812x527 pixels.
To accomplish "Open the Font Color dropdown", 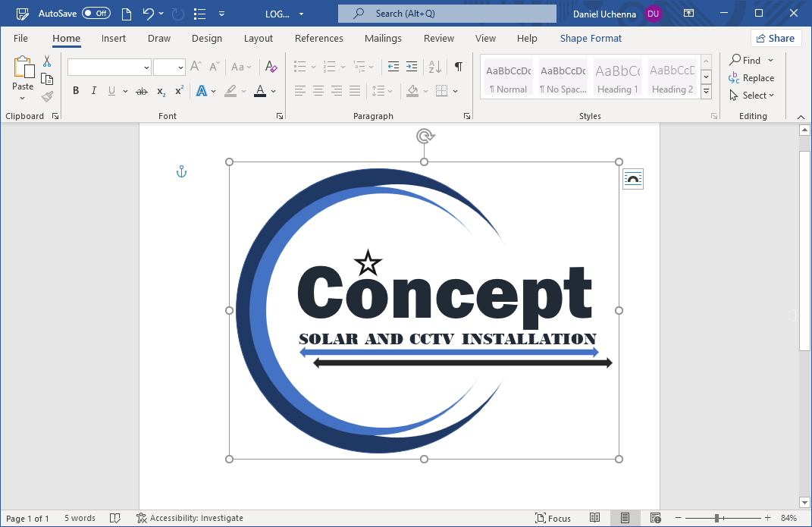I will click(274, 90).
